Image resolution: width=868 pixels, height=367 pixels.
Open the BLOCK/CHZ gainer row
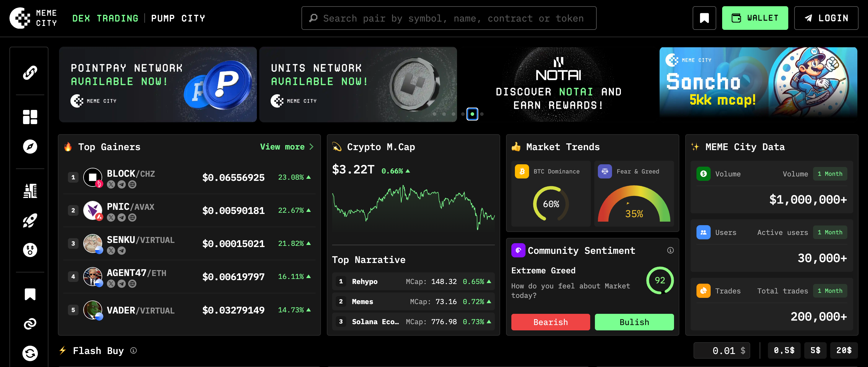[189, 177]
